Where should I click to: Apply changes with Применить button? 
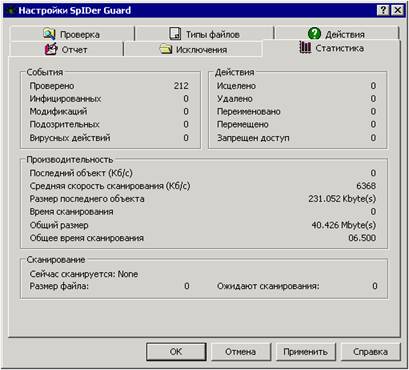[x=305, y=352]
